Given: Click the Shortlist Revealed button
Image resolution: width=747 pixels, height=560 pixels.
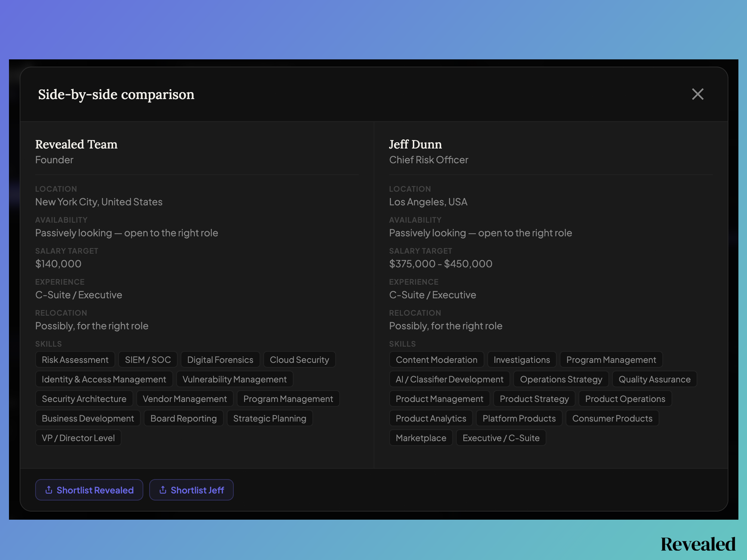Looking at the screenshot, I should pyautogui.click(x=89, y=490).
